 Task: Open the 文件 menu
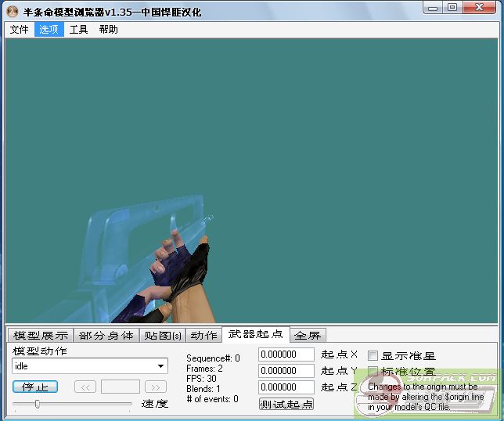click(20, 30)
